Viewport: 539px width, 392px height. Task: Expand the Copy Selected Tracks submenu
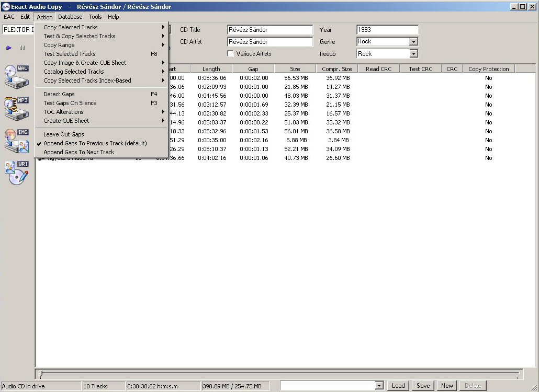pos(71,27)
